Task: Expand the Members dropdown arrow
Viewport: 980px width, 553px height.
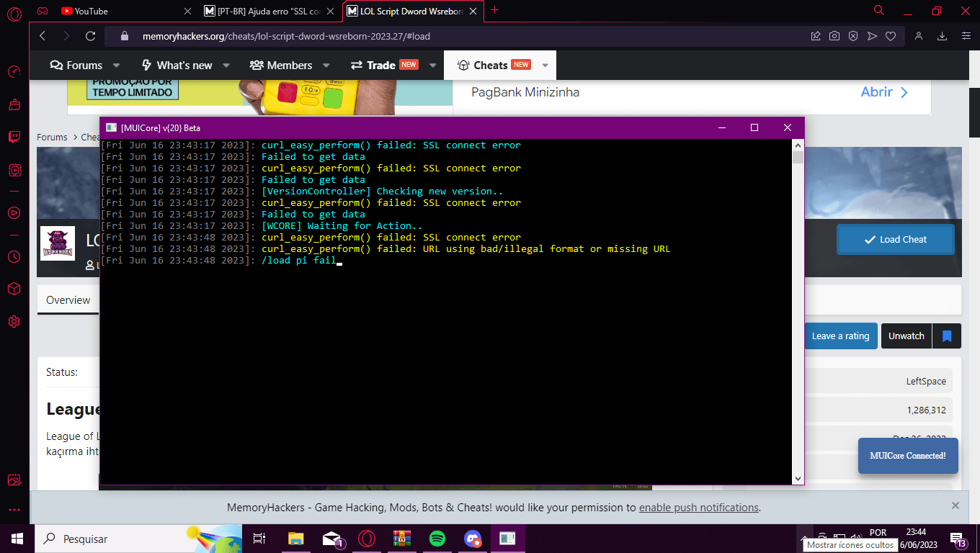Action: tap(326, 65)
